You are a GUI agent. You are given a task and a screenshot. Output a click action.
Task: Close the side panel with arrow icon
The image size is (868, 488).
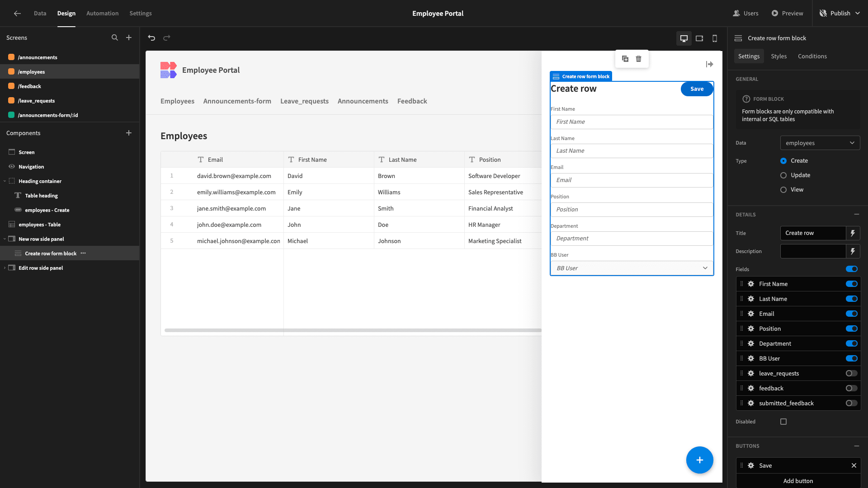coord(709,65)
